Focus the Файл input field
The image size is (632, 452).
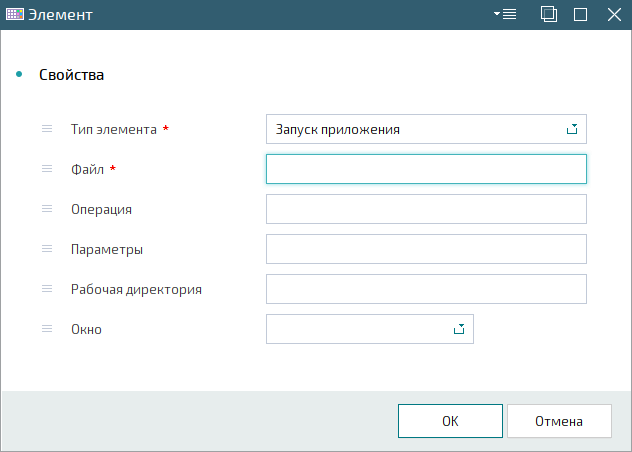[426, 169]
